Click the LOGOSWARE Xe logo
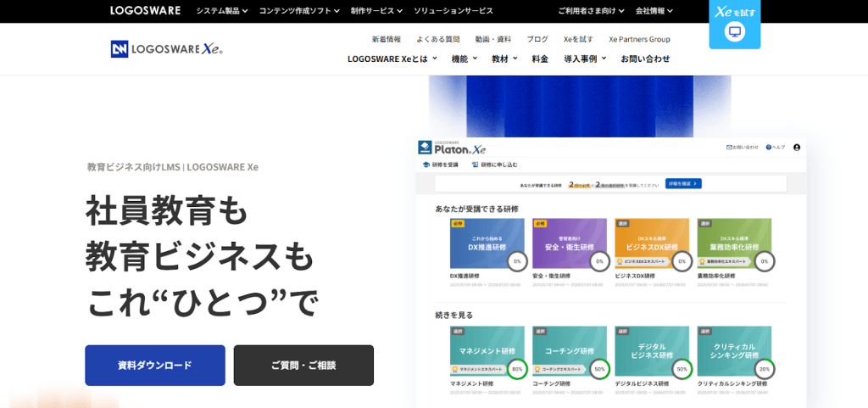The height and width of the screenshot is (408, 868). [x=167, y=49]
